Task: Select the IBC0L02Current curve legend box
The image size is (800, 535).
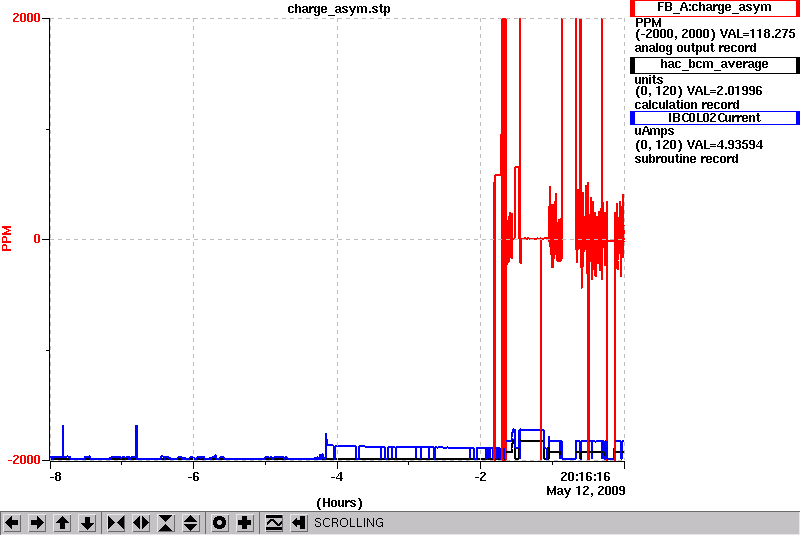Action: [714, 118]
